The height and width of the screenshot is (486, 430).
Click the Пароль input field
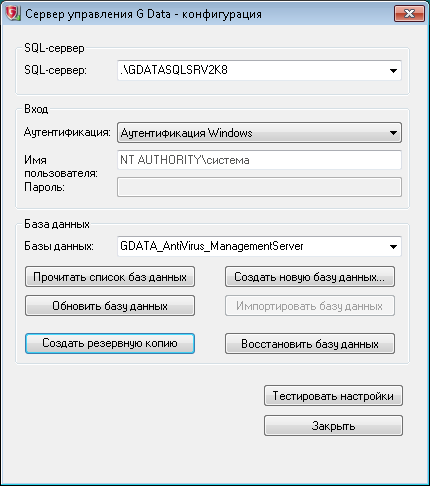click(259, 187)
